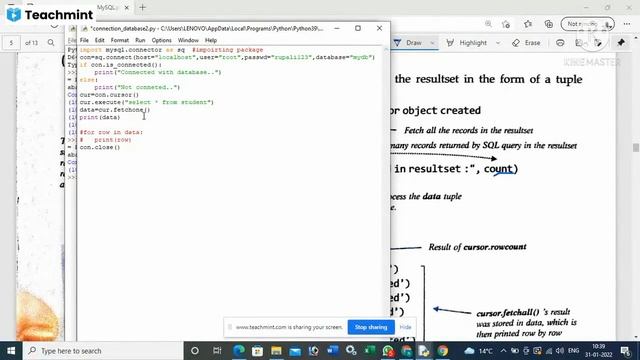This screenshot has height=360, width=640.
Task: Select the Highlight tool in PDF toolbar
Action: tap(467, 43)
